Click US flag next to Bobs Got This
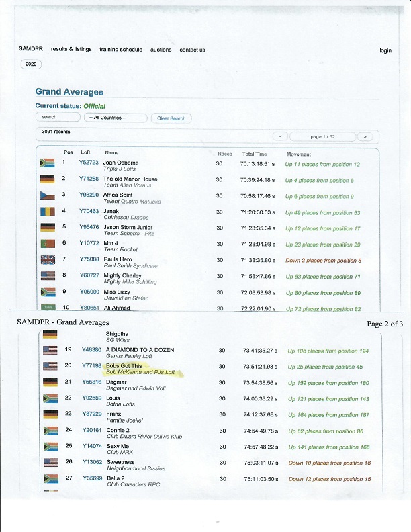Viewport: 411px width, 532px height. click(x=50, y=367)
